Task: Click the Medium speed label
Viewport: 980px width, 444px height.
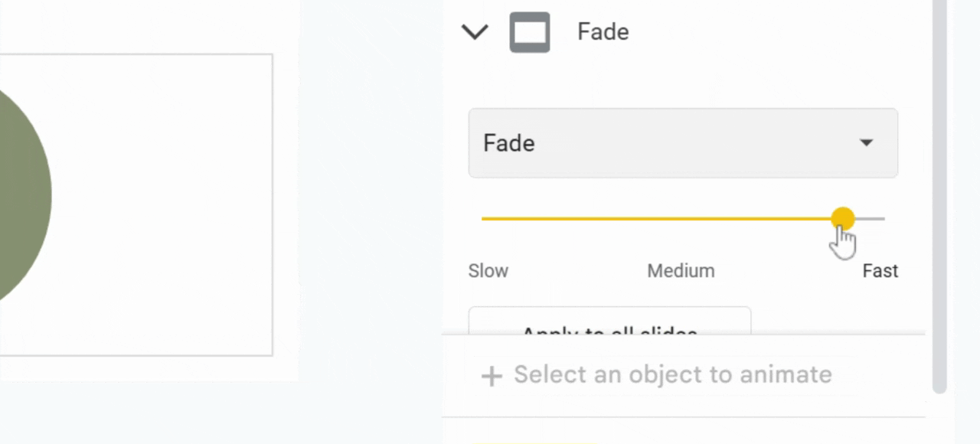Action: [681, 270]
